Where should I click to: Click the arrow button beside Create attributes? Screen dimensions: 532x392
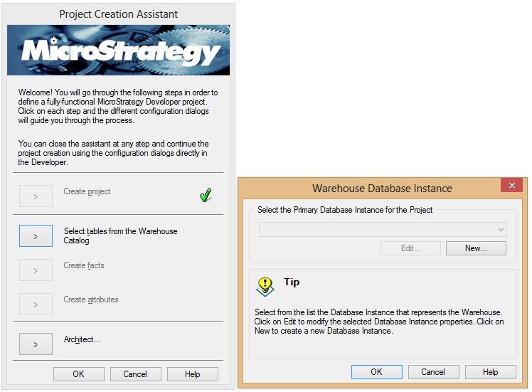[36, 304]
